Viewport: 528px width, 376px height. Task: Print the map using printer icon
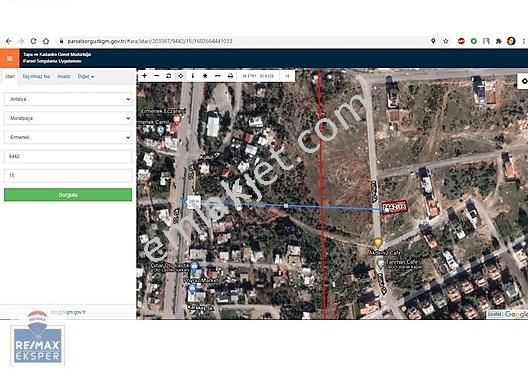click(230, 76)
